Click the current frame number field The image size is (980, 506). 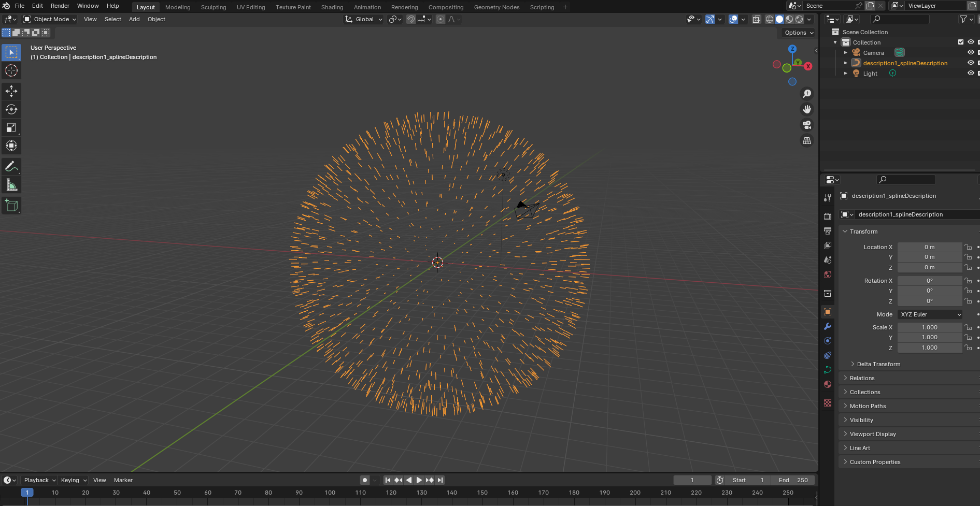tap(692, 480)
